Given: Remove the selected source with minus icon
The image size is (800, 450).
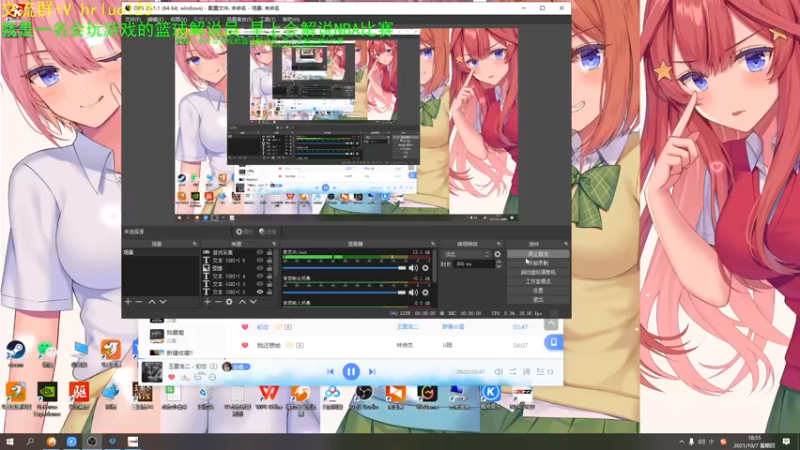Looking at the screenshot, I should 218,302.
